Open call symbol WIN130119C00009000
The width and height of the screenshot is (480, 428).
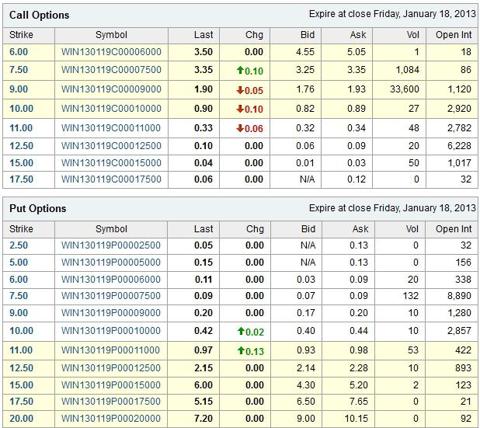[111, 89]
